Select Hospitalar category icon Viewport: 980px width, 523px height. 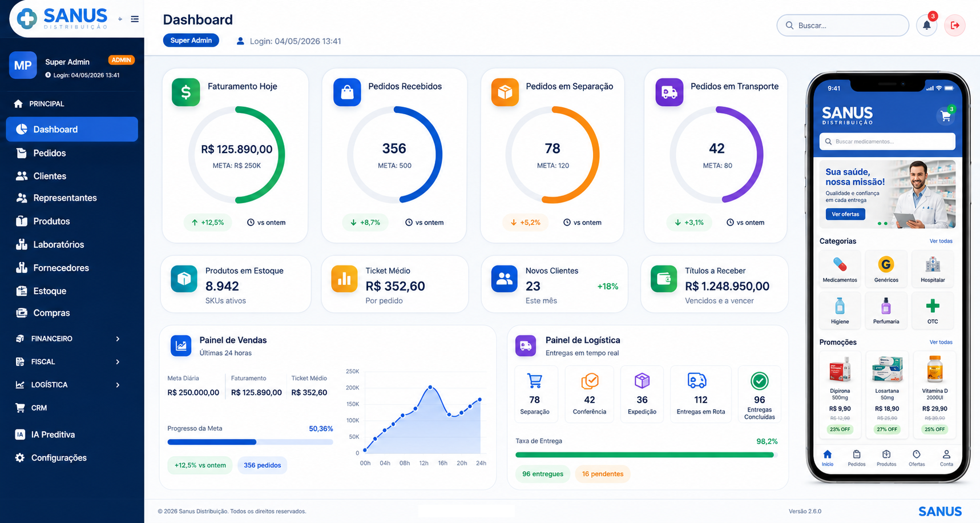[x=933, y=264]
